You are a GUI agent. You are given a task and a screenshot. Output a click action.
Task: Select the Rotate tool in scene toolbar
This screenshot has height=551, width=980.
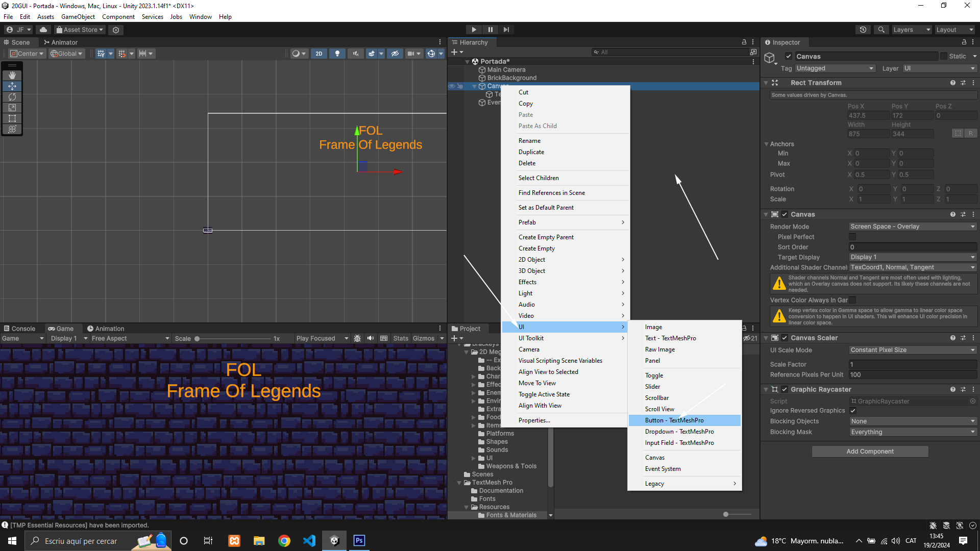pos(12,97)
